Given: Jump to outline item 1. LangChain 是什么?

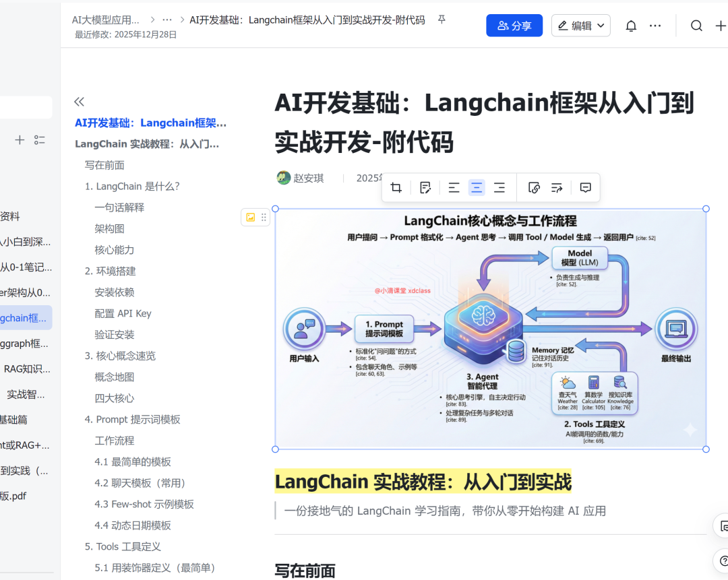Looking at the screenshot, I should 132,186.
